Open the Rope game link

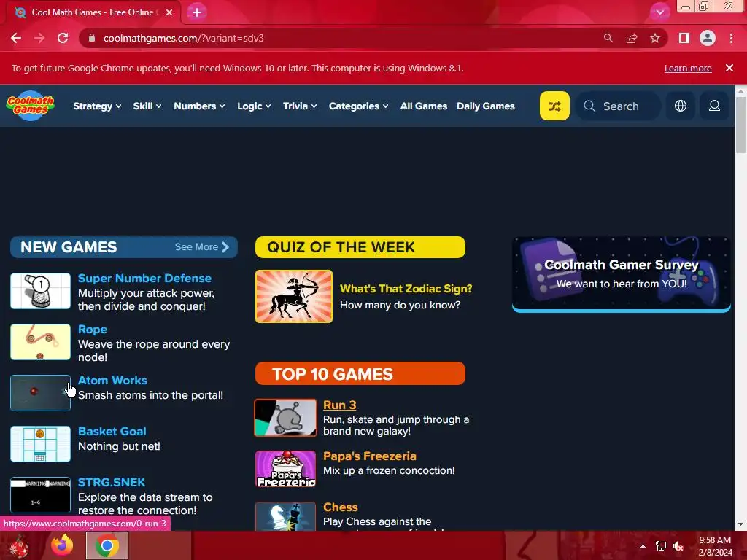[93, 329]
